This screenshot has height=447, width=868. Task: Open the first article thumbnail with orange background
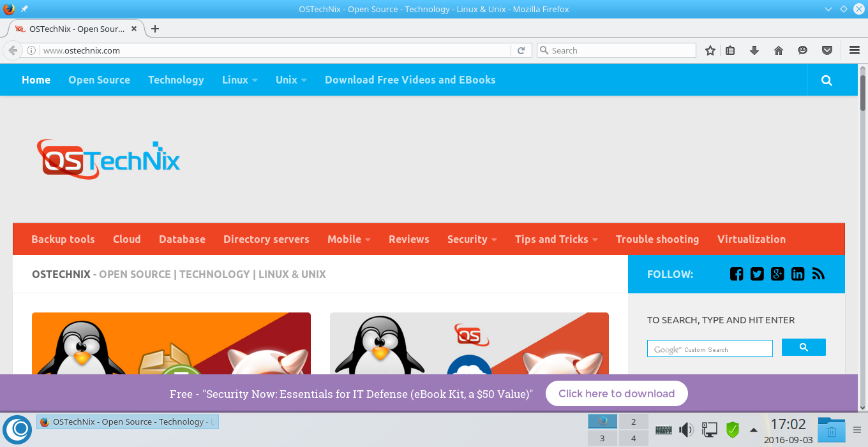171,343
